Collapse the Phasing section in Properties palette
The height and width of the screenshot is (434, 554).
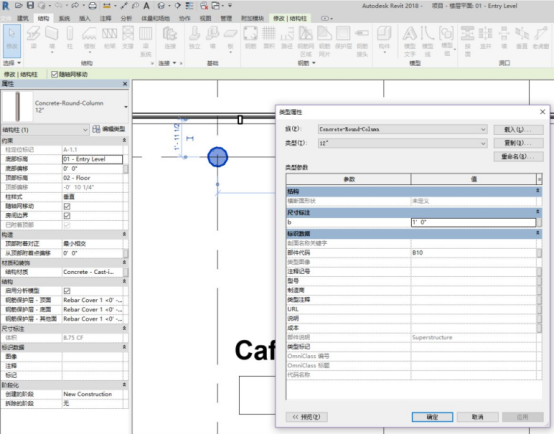click(x=124, y=384)
